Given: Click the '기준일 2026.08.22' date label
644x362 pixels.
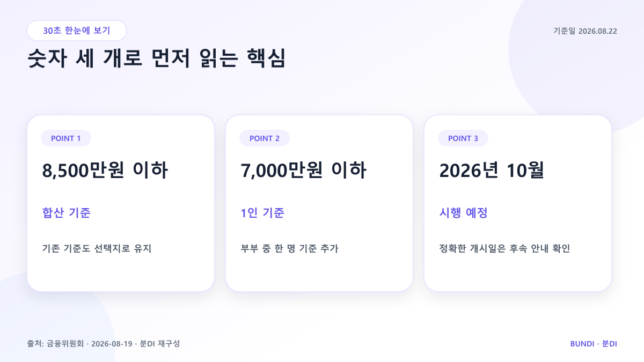Looking at the screenshot, I should 585,31.
